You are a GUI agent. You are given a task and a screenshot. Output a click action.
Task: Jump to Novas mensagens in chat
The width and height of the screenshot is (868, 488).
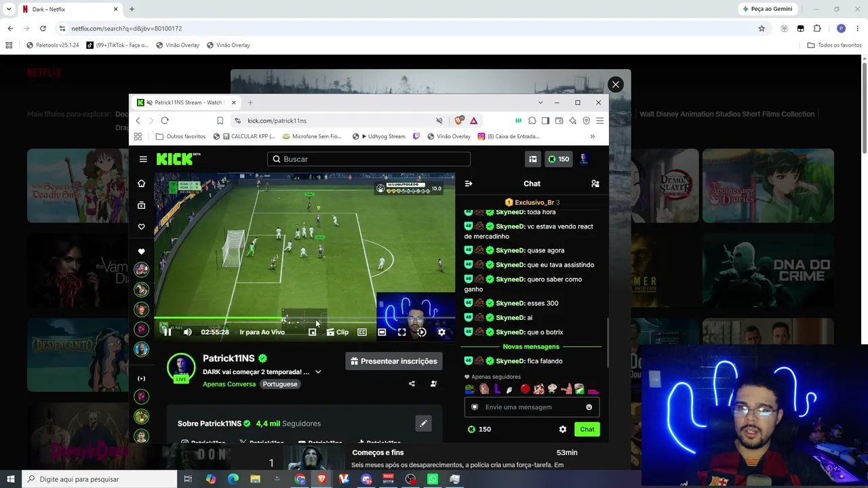(x=531, y=347)
